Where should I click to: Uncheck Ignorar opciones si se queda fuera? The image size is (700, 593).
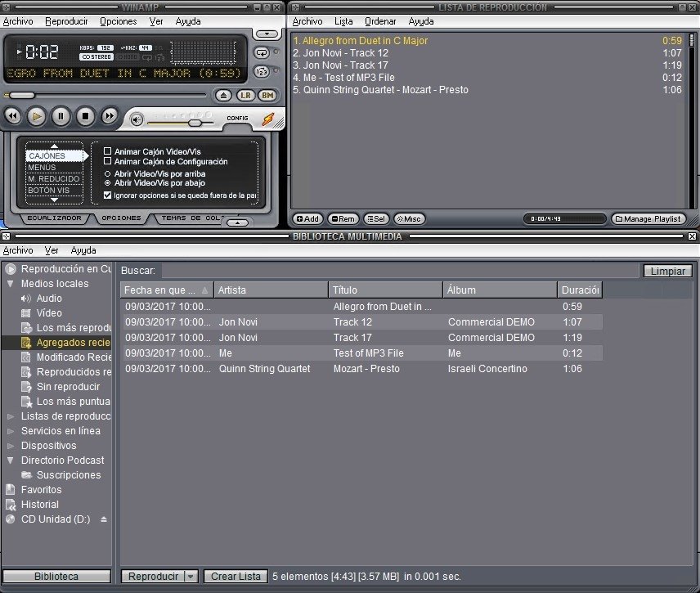point(108,195)
